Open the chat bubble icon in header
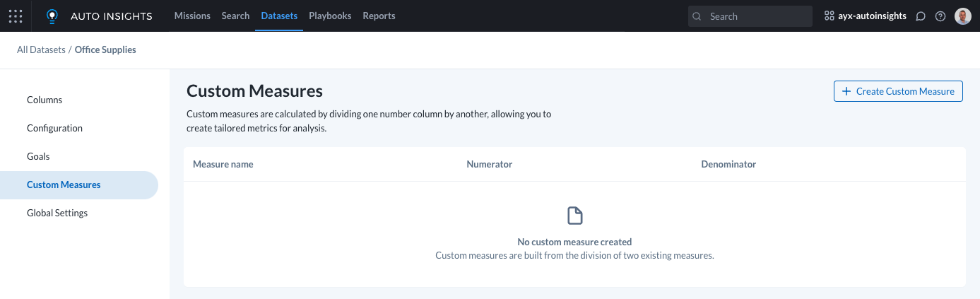Screen dimensions: 980x299 coord(921,16)
